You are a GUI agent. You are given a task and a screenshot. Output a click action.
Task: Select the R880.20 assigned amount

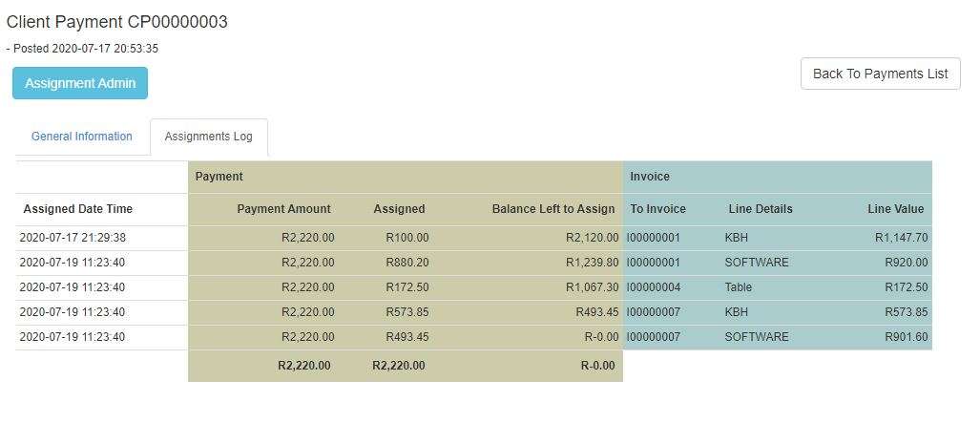coord(407,263)
